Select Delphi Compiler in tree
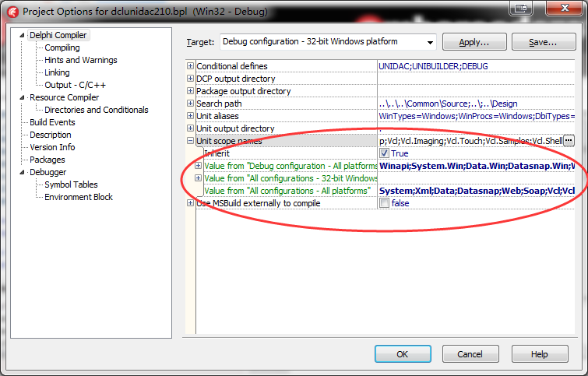 [x=58, y=35]
